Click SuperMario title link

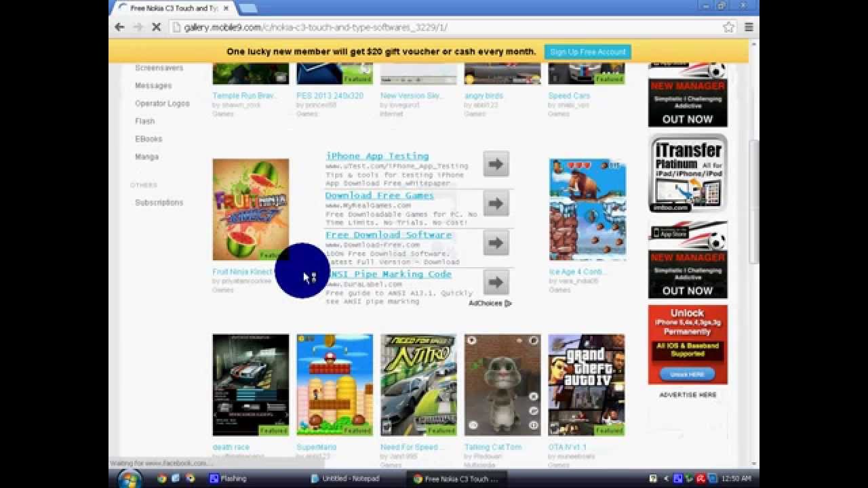point(316,447)
